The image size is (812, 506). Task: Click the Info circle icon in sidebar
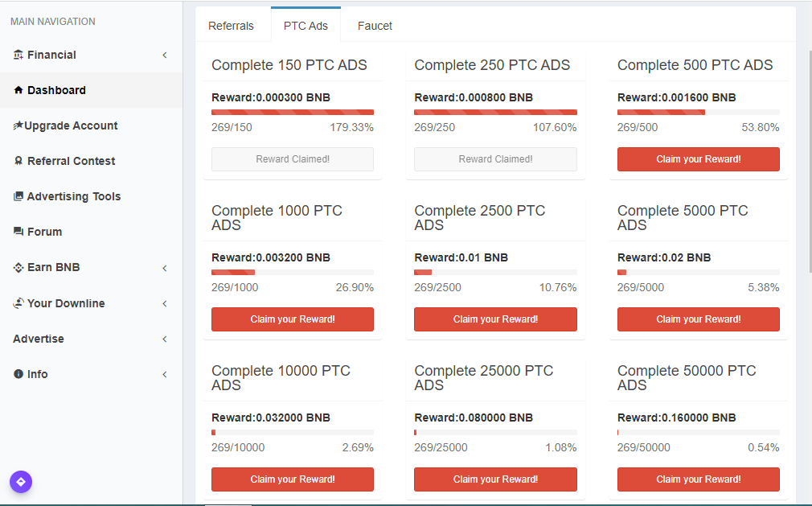18,374
